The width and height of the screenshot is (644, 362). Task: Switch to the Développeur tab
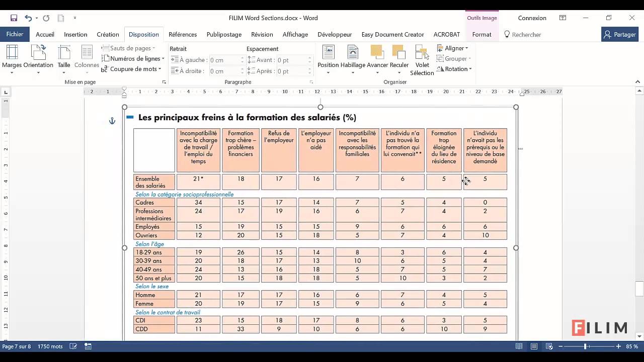click(335, 34)
